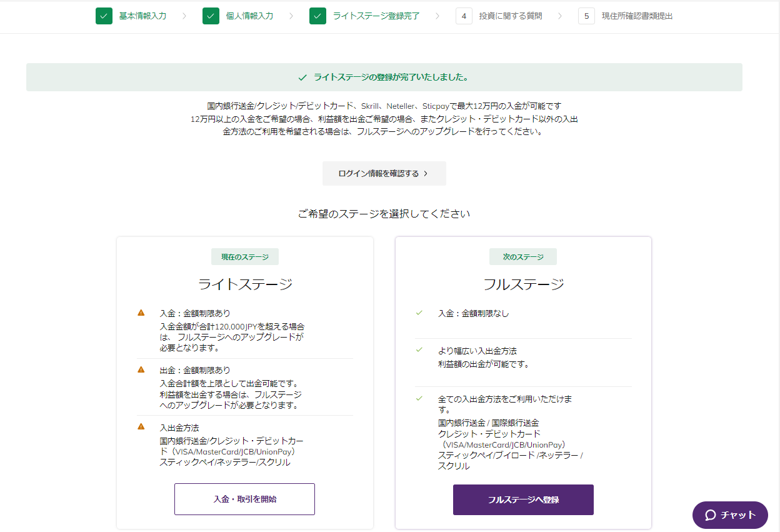This screenshot has width=780, height=532.
Task: Expand ログイン情報を確認する
Action: coord(384,174)
